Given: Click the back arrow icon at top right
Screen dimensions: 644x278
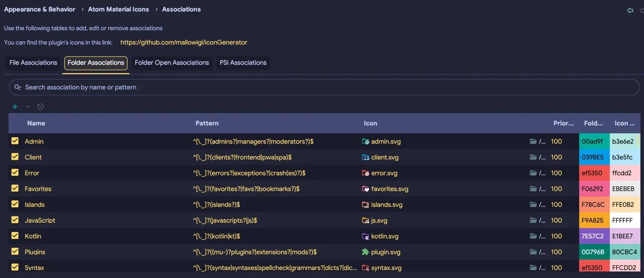Looking at the screenshot, I should pyautogui.click(x=630, y=10).
